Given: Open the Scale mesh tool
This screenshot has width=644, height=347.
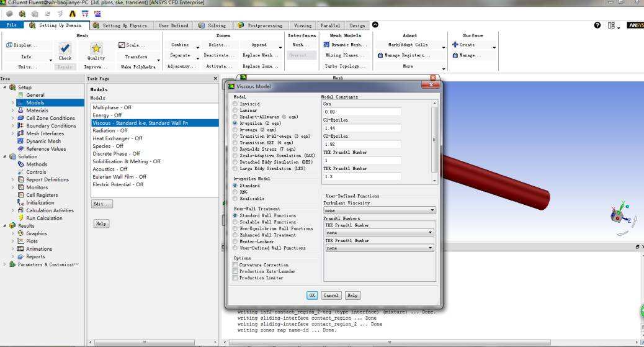Looking at the screenshot, I should (132, 45).
